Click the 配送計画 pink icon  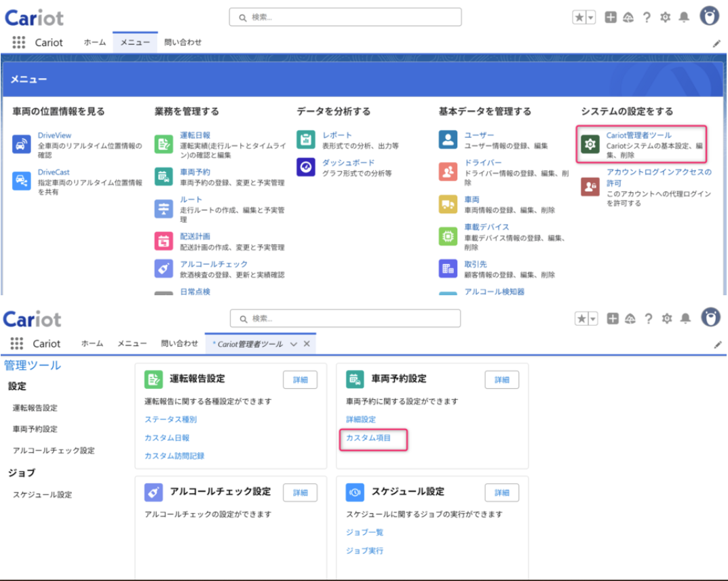(x=164, y=241)
